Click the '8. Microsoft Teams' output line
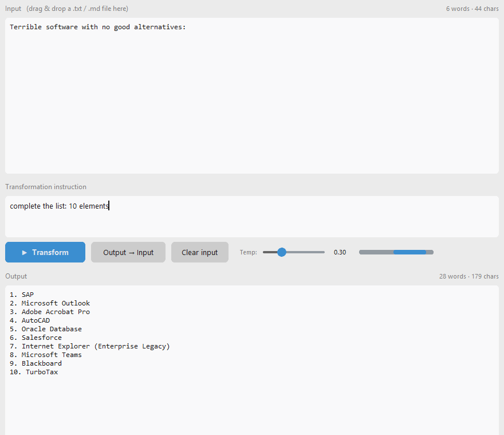The image size is (504, 435). coord(46,355)
